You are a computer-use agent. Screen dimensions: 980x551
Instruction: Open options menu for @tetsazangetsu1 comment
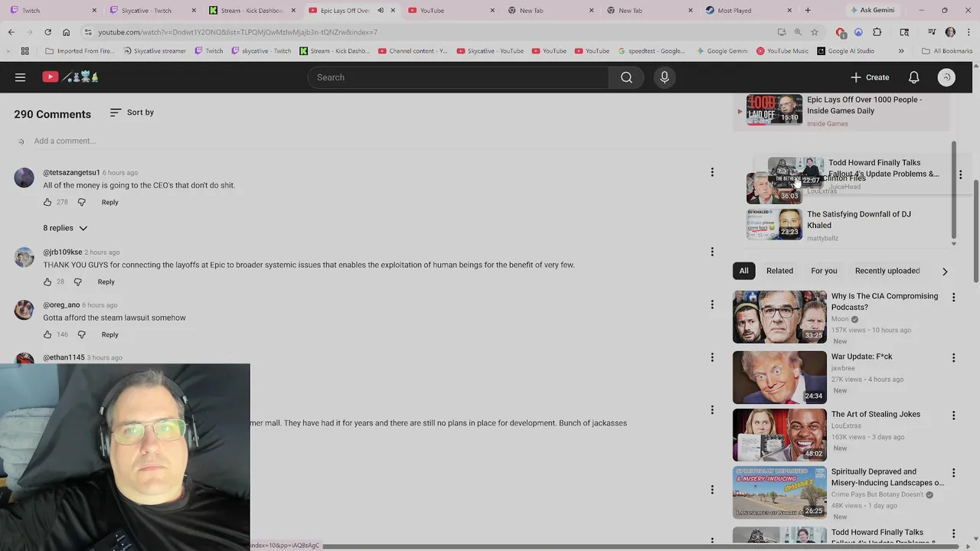pos(712,172)
